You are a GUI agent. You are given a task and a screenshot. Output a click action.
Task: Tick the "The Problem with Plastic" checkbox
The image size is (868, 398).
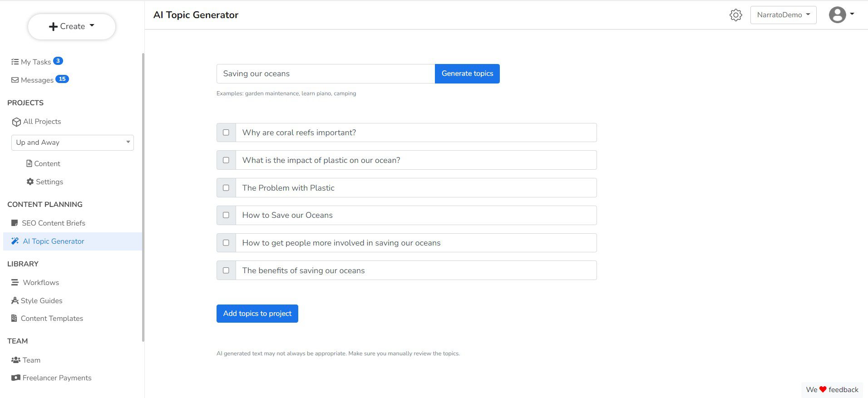[x=226, y=188]
